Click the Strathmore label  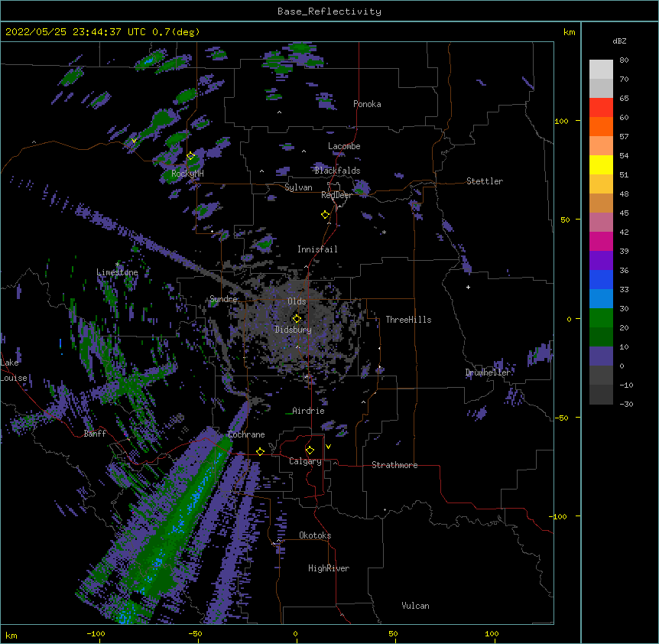pos(394,465)
